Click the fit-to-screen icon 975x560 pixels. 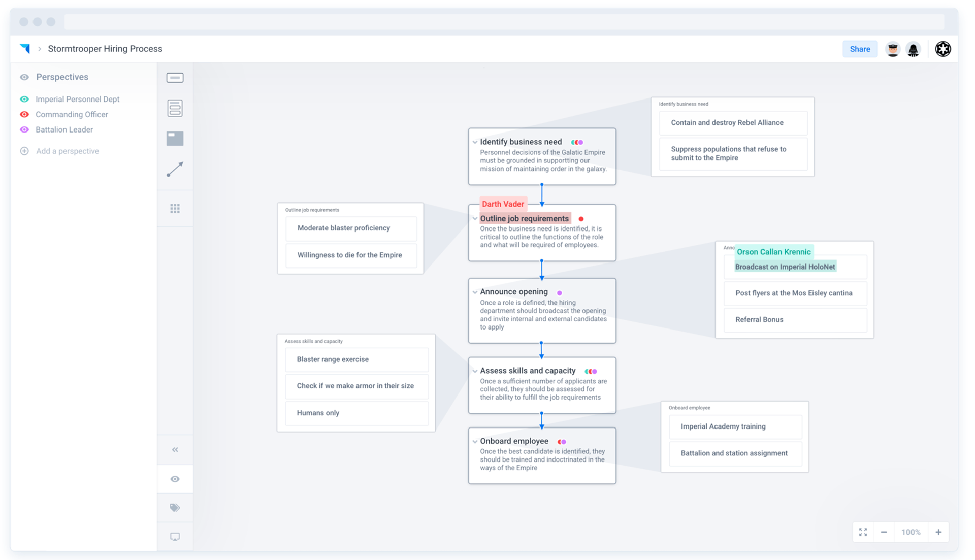[863, 532]
